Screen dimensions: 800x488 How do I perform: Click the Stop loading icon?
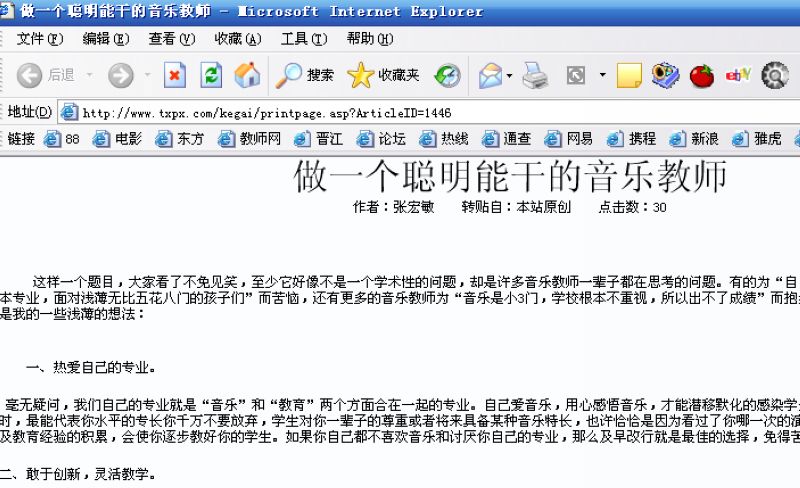click(174, 76)
